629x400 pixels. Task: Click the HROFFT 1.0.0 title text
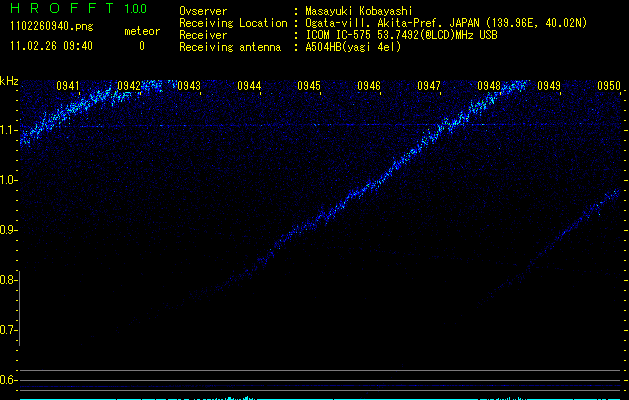tap(78, 8)
